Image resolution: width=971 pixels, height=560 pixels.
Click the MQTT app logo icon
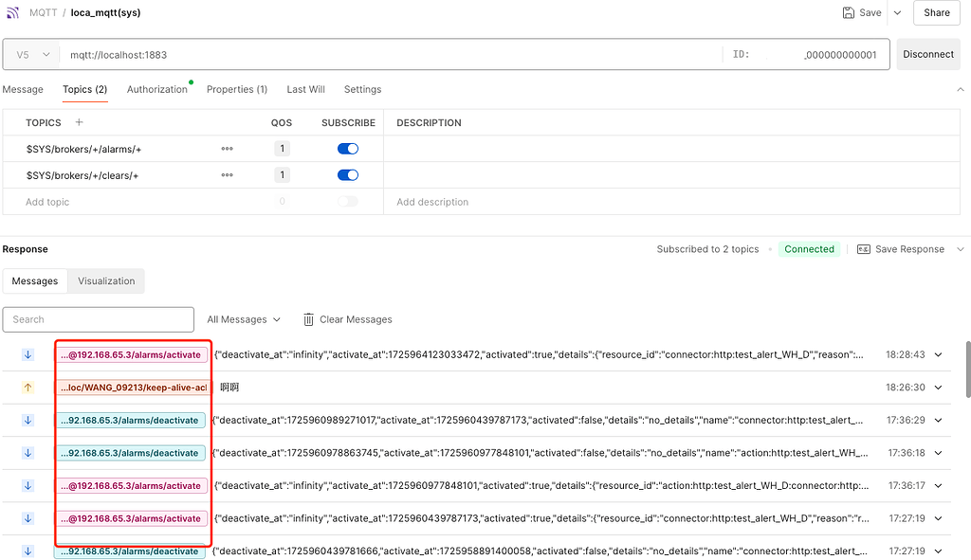(x=13, y=12)
